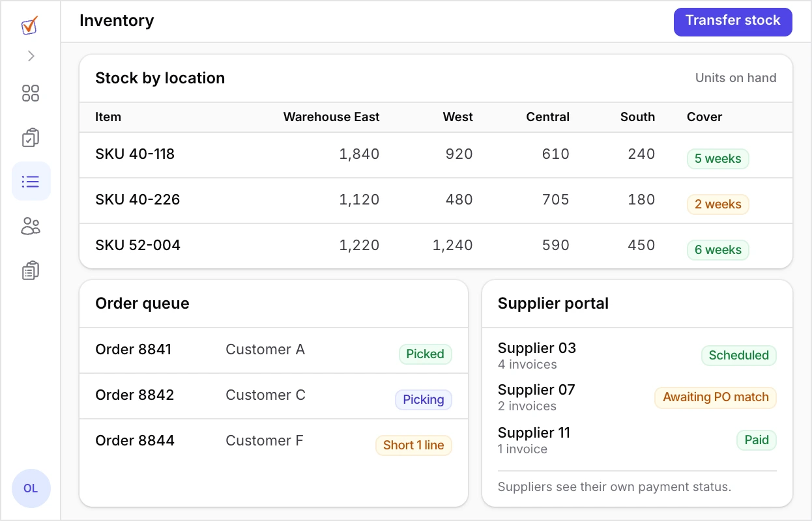Click the Awaiting PO match badge
The image size is (812, 521).
[x=716, y=397]
